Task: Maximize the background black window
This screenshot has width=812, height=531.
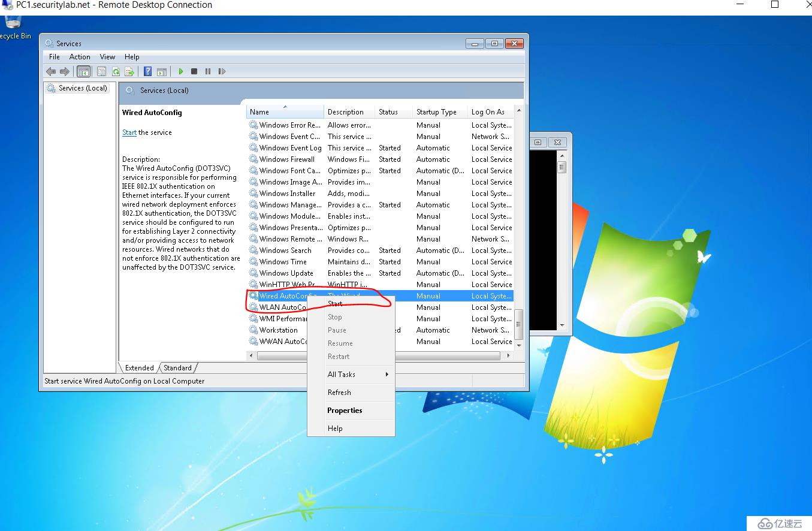Action: tap(538, 142)
